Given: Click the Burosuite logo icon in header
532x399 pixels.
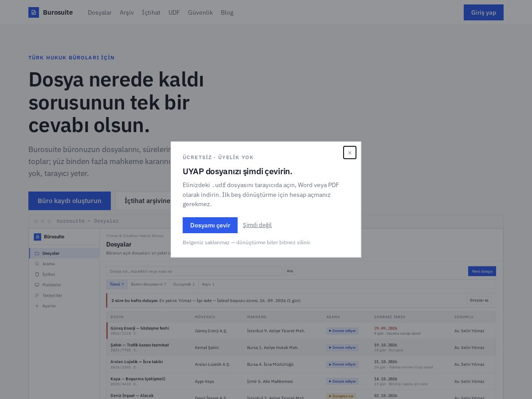Looking at the screenshot, I should (34, 12).
